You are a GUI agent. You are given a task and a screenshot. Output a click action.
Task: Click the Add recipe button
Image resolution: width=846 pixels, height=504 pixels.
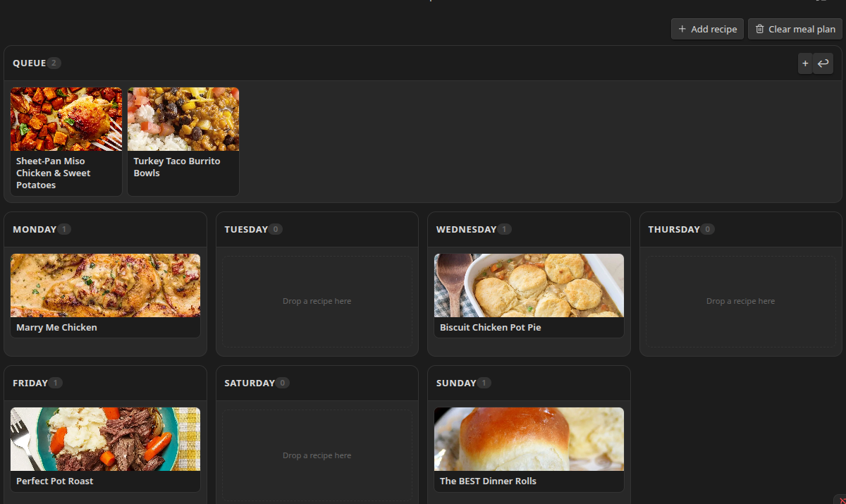pyautogui.click(x=707, y=29)
